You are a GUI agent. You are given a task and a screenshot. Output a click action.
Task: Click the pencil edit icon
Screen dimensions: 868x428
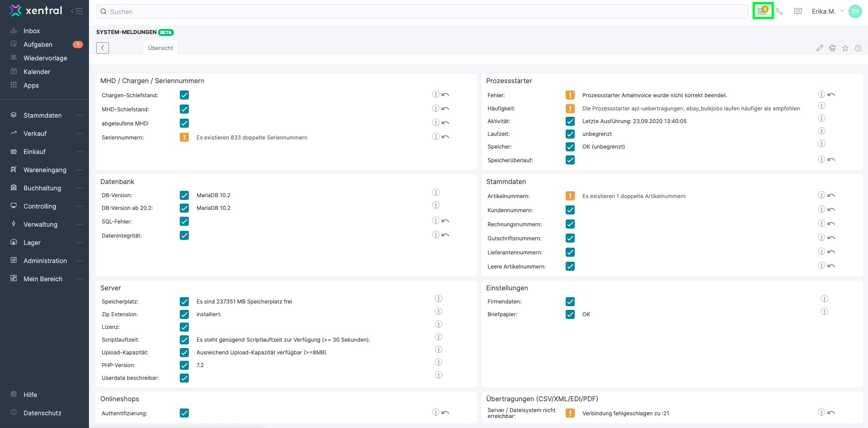click(x=819, y=48)
